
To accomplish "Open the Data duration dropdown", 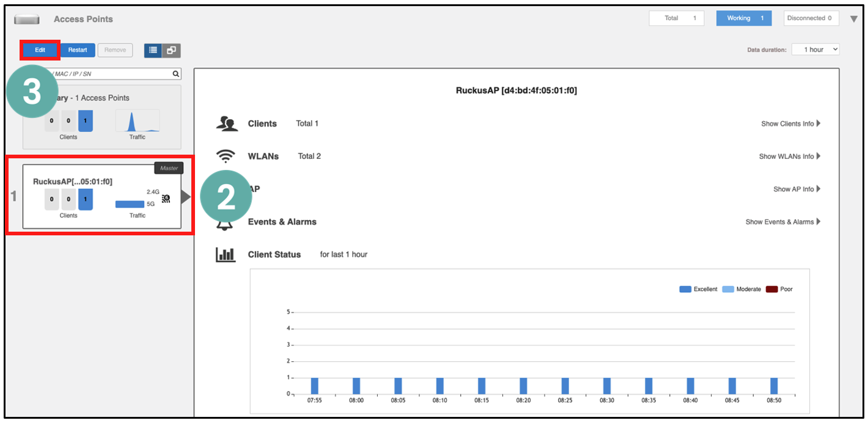I will pos(815,50).
